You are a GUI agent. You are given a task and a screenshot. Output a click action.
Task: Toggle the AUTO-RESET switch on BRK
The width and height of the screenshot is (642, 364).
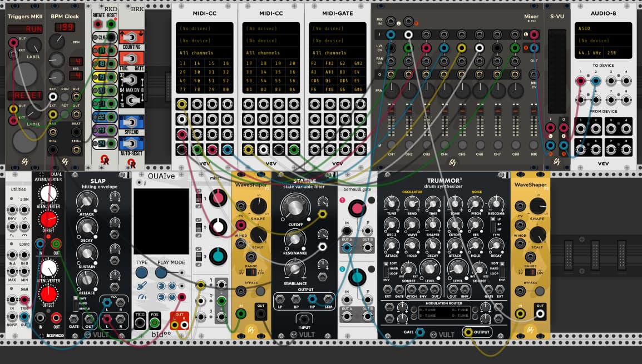point(132,143)
